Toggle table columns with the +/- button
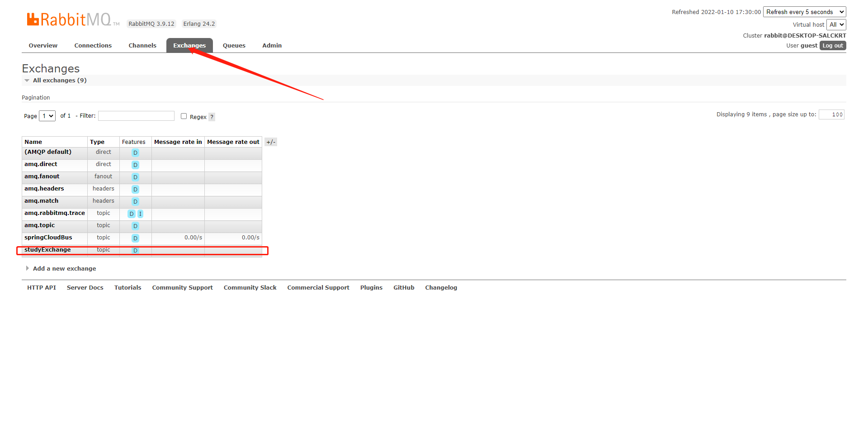The width and height of the screenshot is (868, 424). click(x=271, y=142)
